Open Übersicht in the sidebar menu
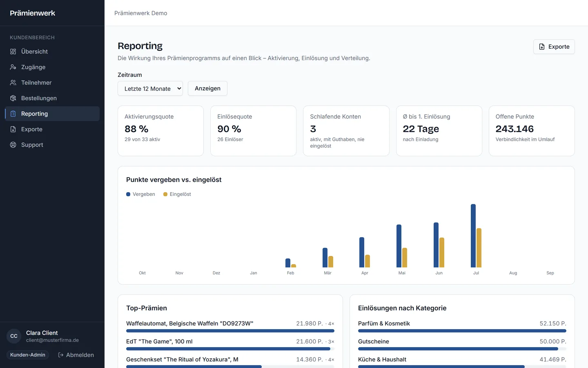Viewport: 588px width, 368px height. point(52,52)
